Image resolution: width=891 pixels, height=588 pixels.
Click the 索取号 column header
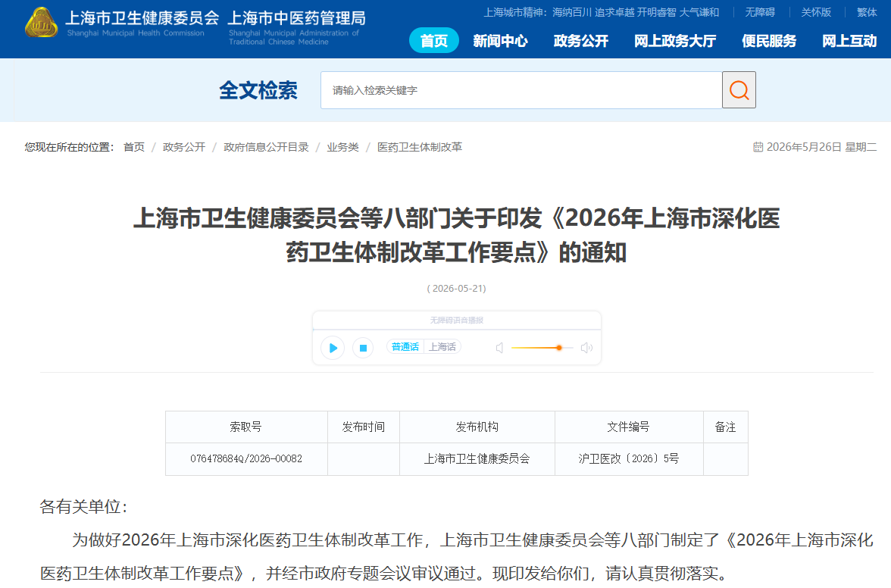coord(245,427)
